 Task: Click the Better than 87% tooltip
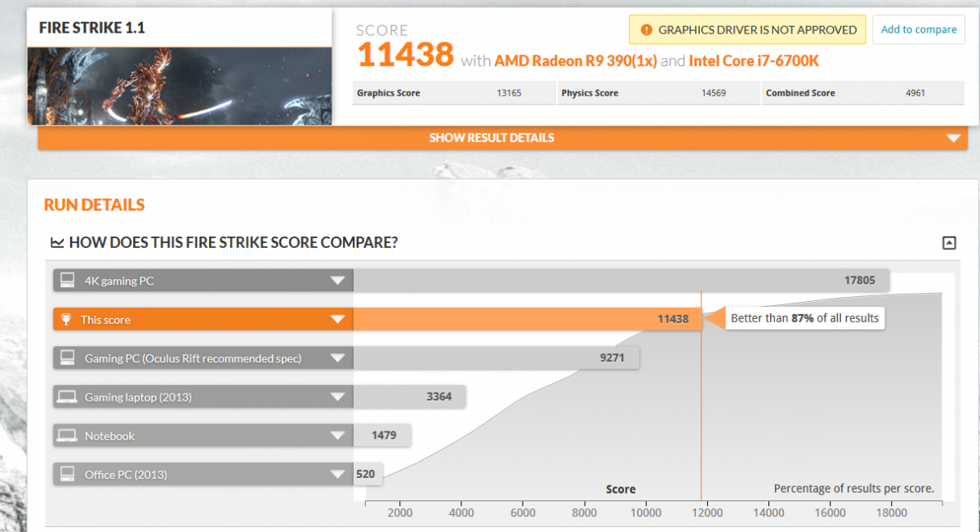pyautogui.click(x=804, y=318)
